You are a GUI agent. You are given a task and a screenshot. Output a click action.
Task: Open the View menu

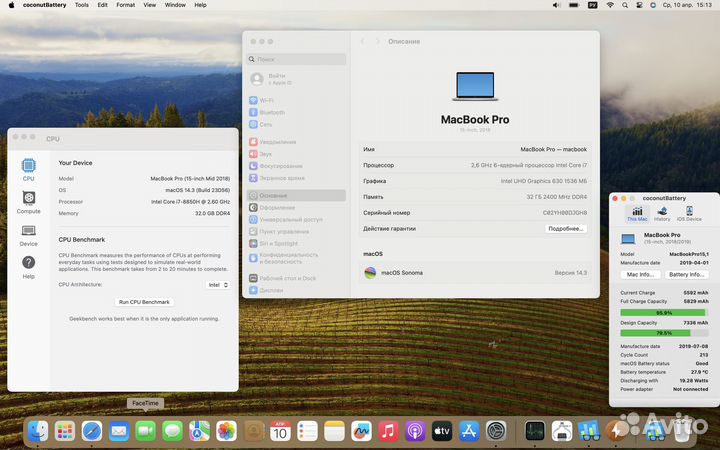click(x=150, y=5)
